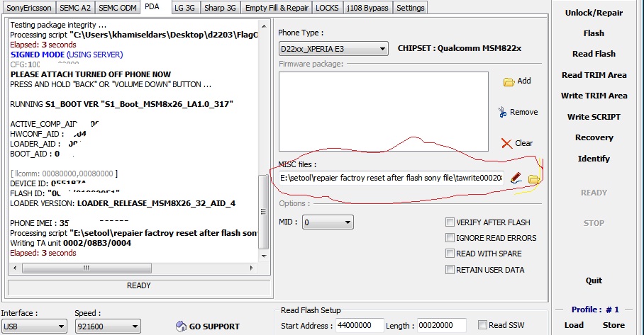Open the j108 Bypass tab

(x=367, y=8)
